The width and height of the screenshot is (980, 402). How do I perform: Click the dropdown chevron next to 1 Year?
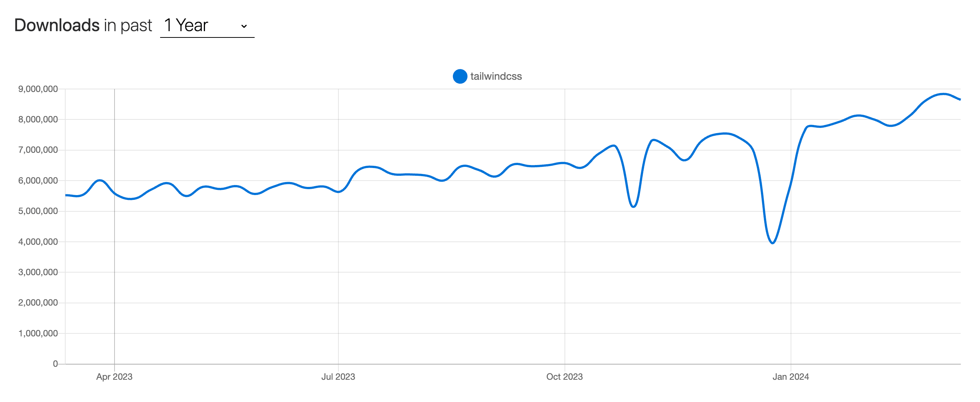coord(244,26)
